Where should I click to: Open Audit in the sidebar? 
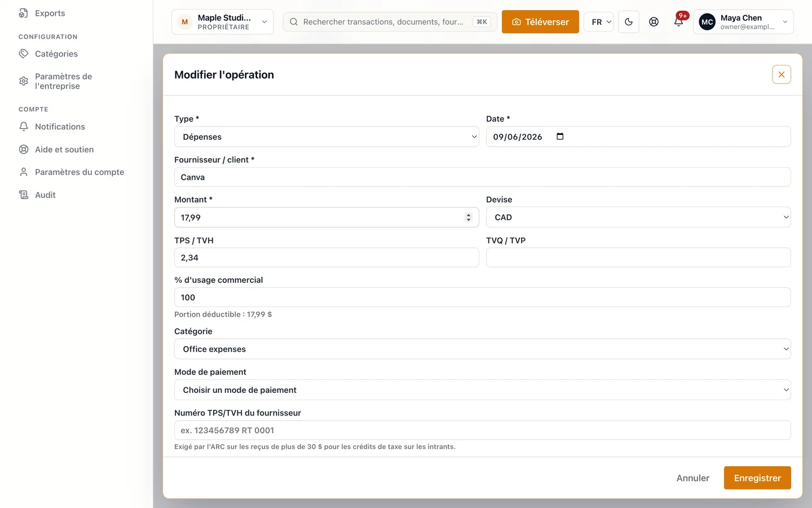(45, 195)
